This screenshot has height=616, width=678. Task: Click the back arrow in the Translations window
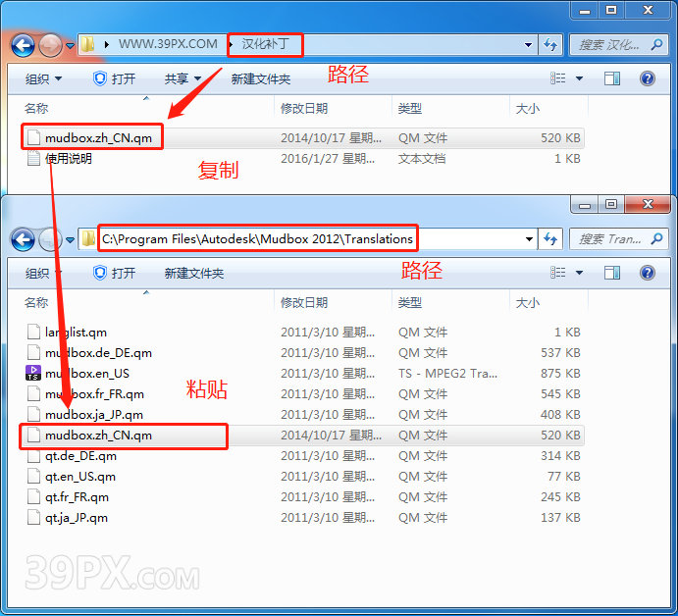24,239
